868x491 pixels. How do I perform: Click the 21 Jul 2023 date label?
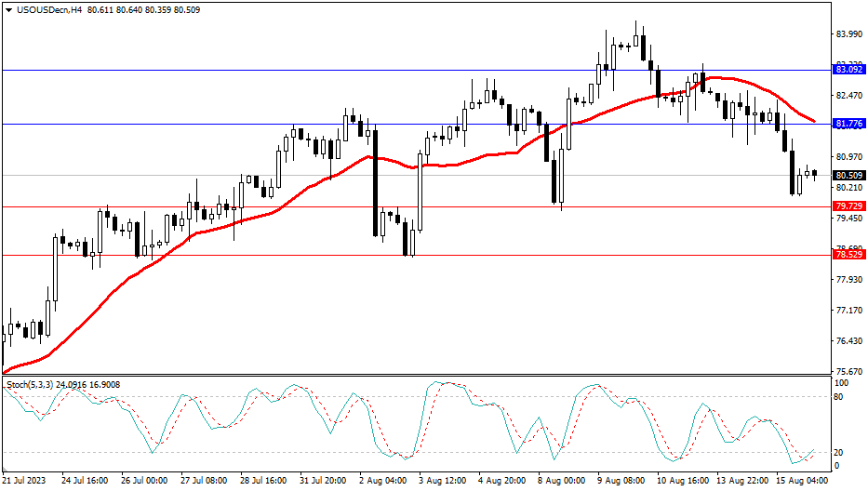coord(25,481)
